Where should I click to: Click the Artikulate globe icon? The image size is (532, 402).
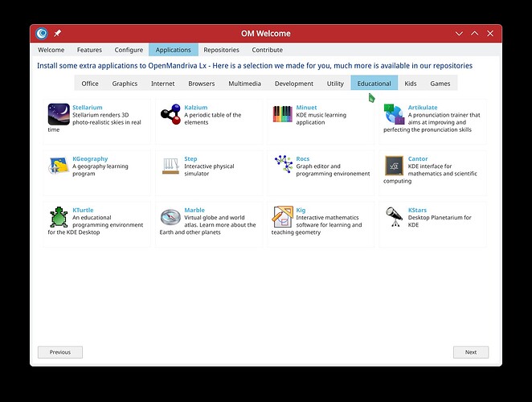pos(395,114)
